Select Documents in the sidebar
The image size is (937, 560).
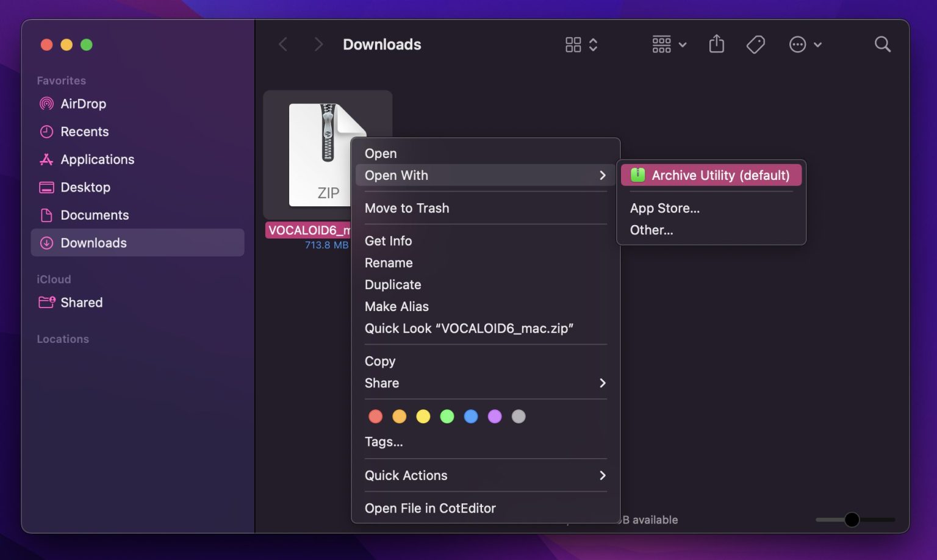(95, 215)
